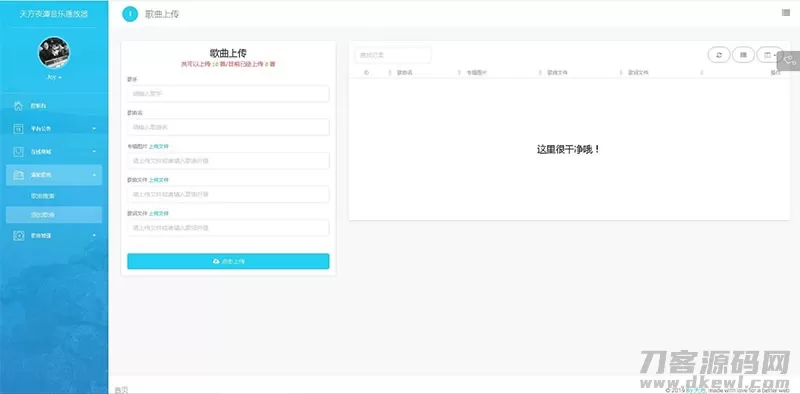Open the Joy user dropdown under avatar
This screenshot has height=394, width=800.
pyautogui.click(x=54, y=77)
